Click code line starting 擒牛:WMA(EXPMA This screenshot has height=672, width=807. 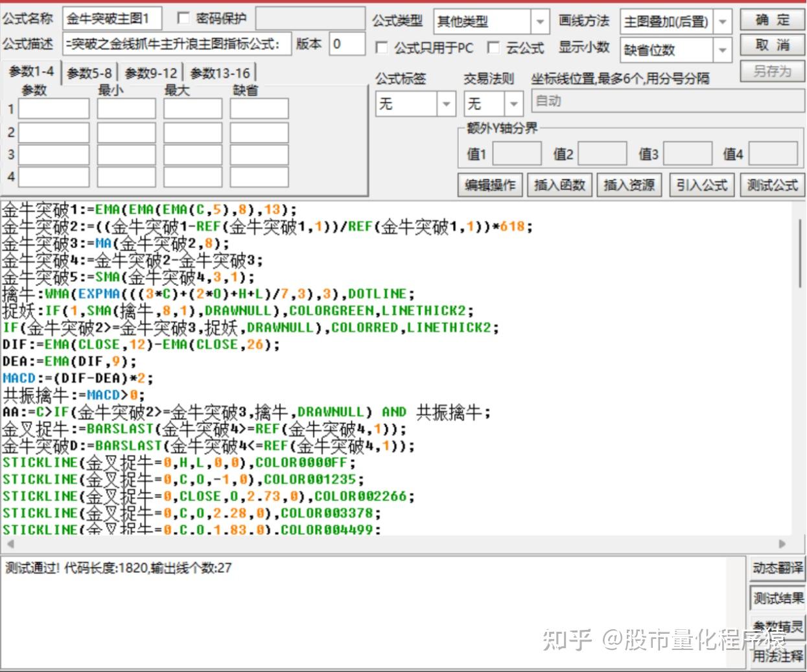209,294
